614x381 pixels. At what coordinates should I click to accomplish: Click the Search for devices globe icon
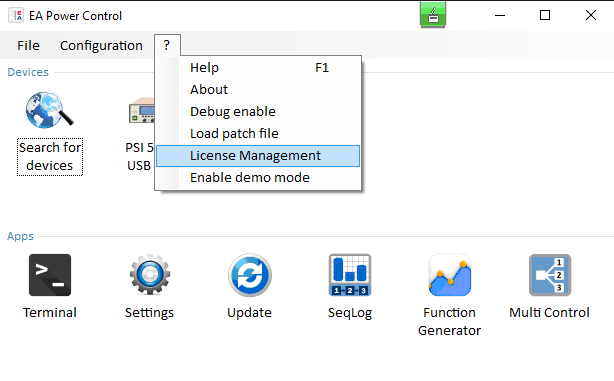pyautogui.click(x=50, y=110)
